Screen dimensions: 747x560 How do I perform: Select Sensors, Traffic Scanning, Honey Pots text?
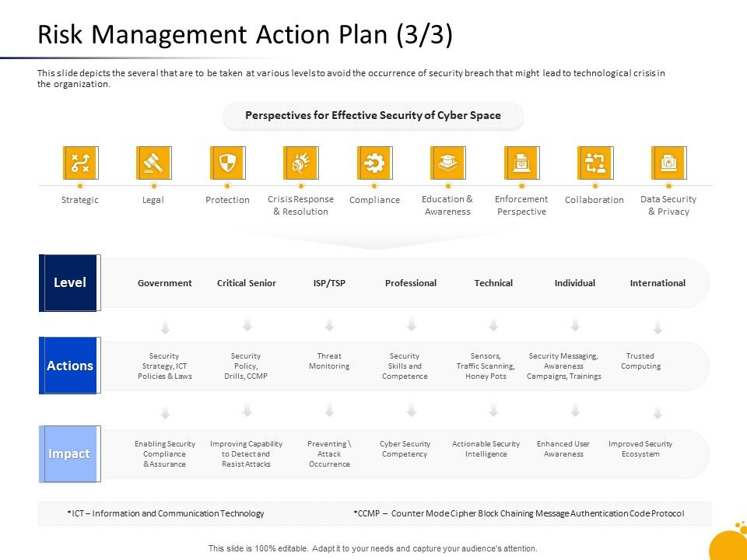[x=486, y=366]
